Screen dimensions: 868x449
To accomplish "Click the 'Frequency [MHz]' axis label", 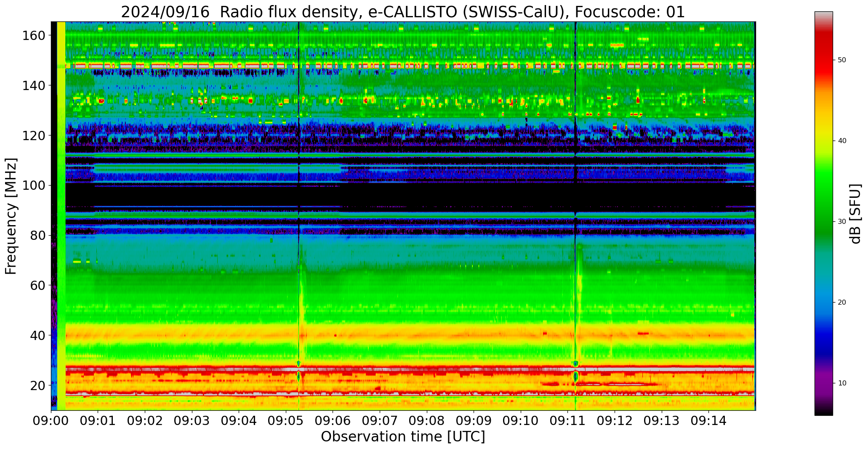I will (11, 216).
